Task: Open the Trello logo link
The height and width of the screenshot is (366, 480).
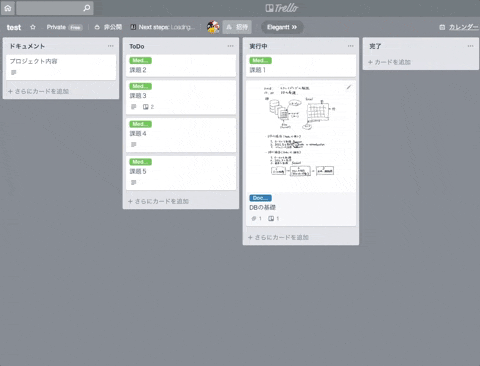Action: click(282, 8)
